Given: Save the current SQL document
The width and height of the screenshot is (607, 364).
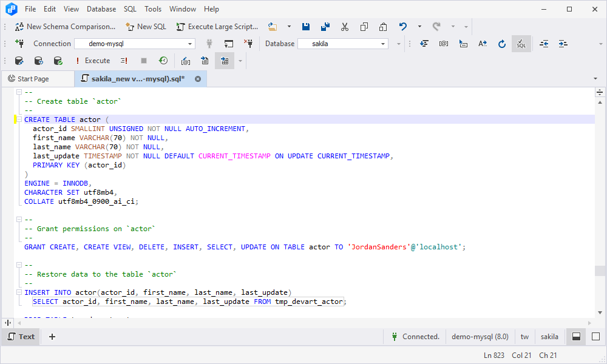Looking at the screenshot, I should (306, 26).
